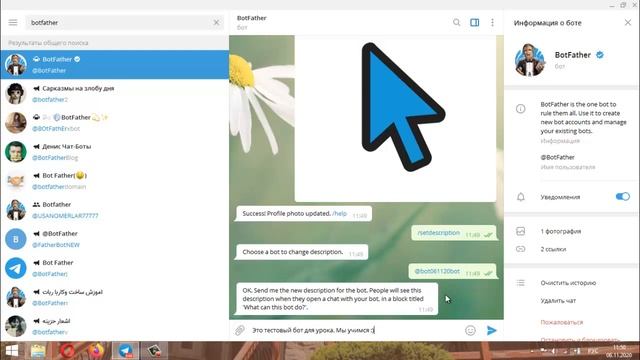Open '1 фотография' shared media
This screenshot has width=640, height=360.
pos(560,231)
